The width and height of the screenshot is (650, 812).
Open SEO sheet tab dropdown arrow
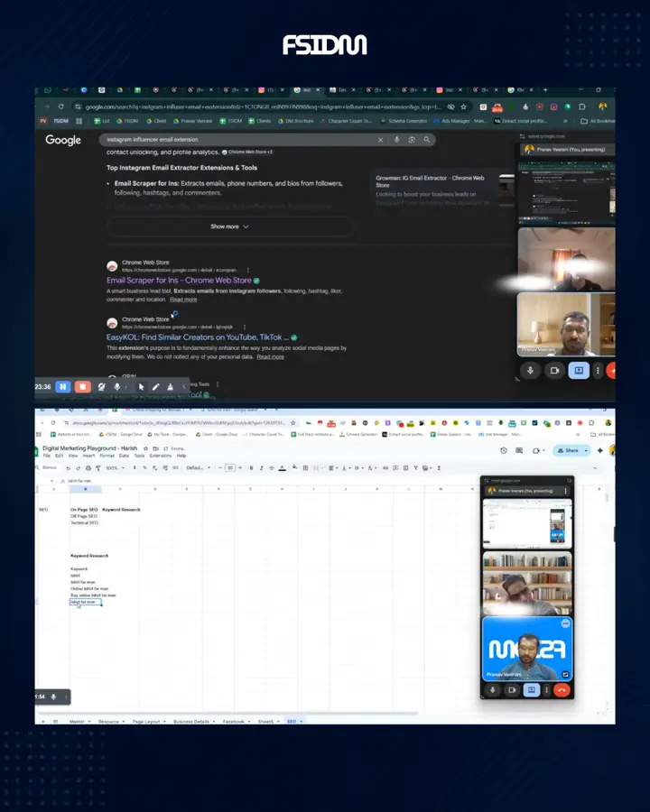302,722
